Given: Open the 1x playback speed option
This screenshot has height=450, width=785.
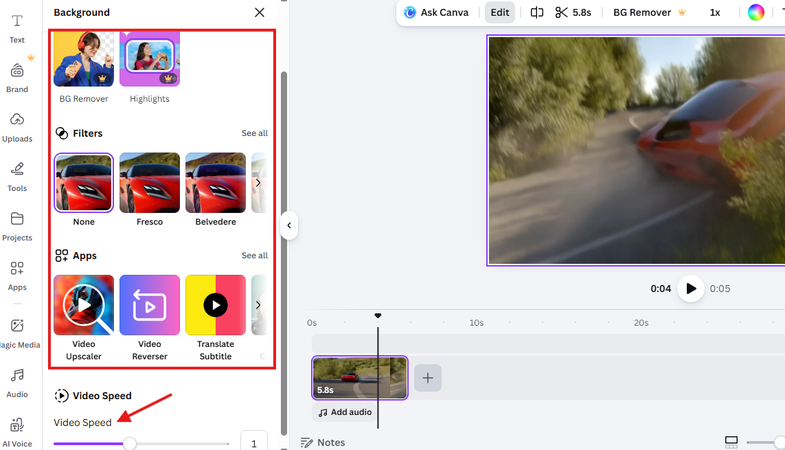Looking at the screenshot, I should 715,13.
